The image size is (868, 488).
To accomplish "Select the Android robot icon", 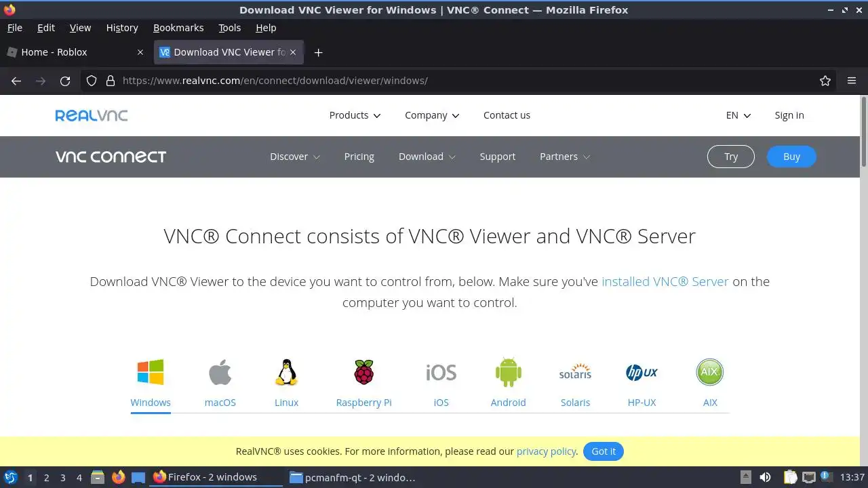I will [x=508, y=372].
